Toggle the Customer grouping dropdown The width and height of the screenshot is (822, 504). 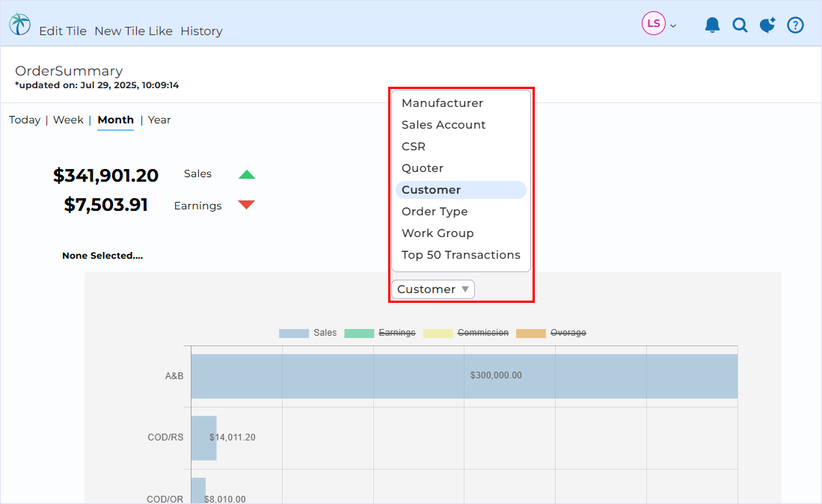coord(433,289)
